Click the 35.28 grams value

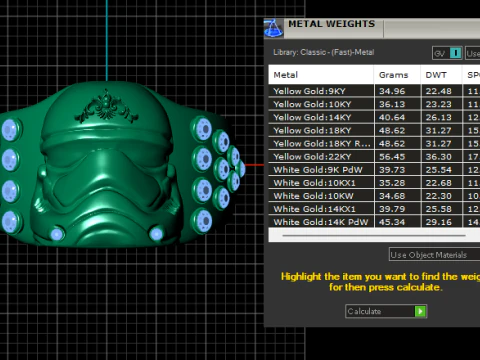tap(392, 183)
